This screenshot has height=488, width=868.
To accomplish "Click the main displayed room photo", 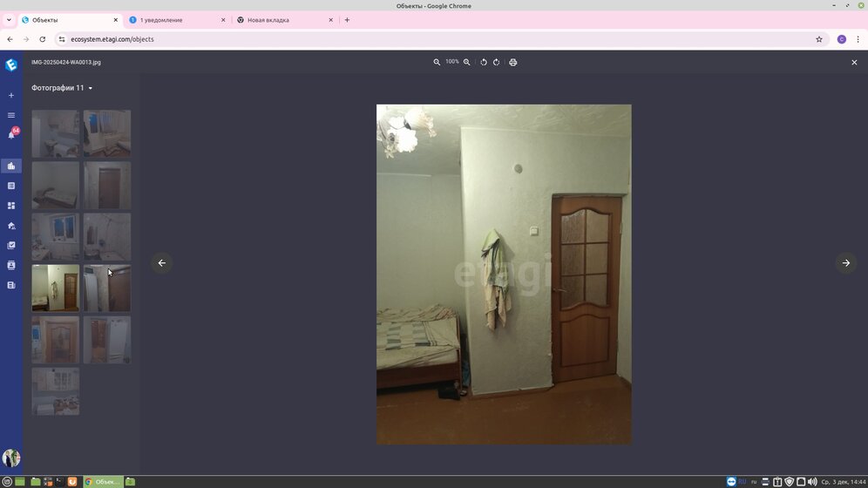I will click(x=504, y=274).
